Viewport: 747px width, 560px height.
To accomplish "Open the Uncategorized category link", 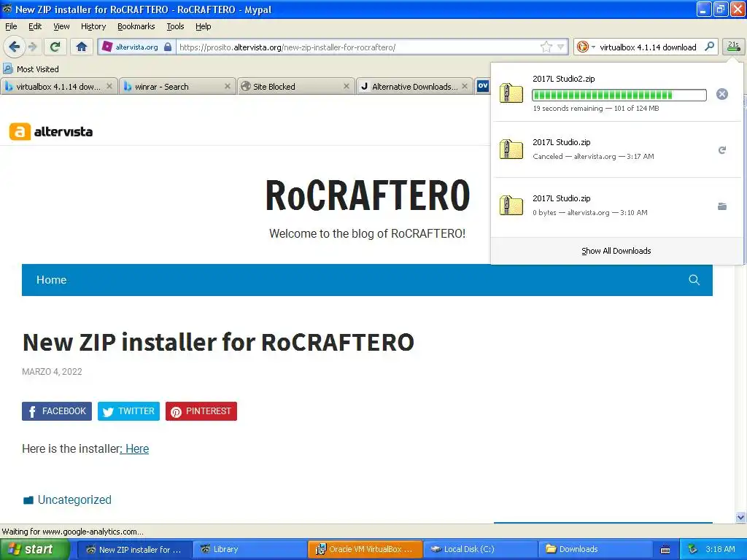I will pyautogui.click(x=74, y=499).
